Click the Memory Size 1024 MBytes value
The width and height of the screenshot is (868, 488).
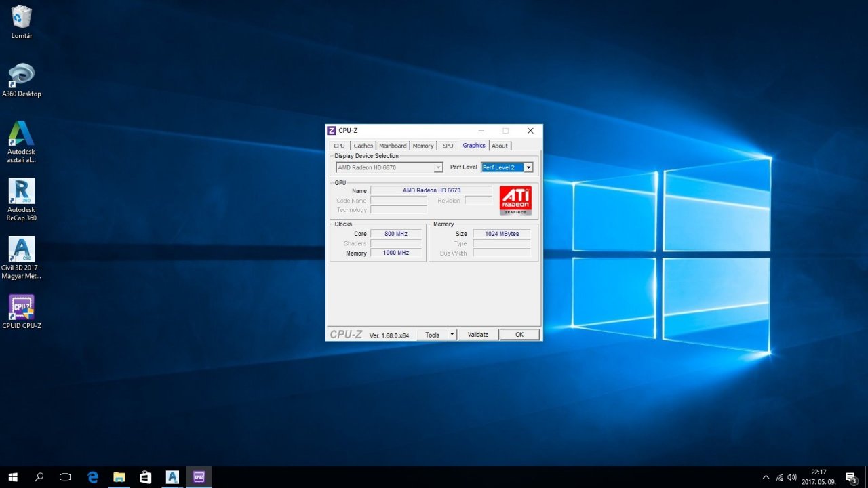point(502,234)
